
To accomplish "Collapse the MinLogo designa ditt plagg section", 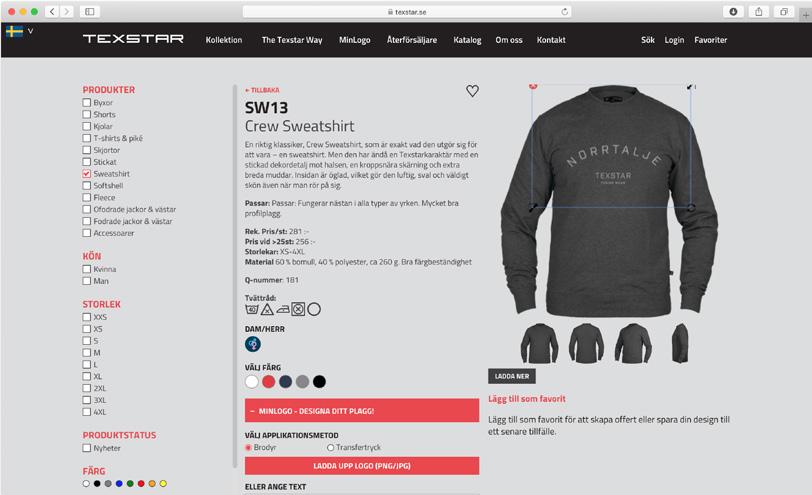I will pyautogui.click(x=361, y=411).
